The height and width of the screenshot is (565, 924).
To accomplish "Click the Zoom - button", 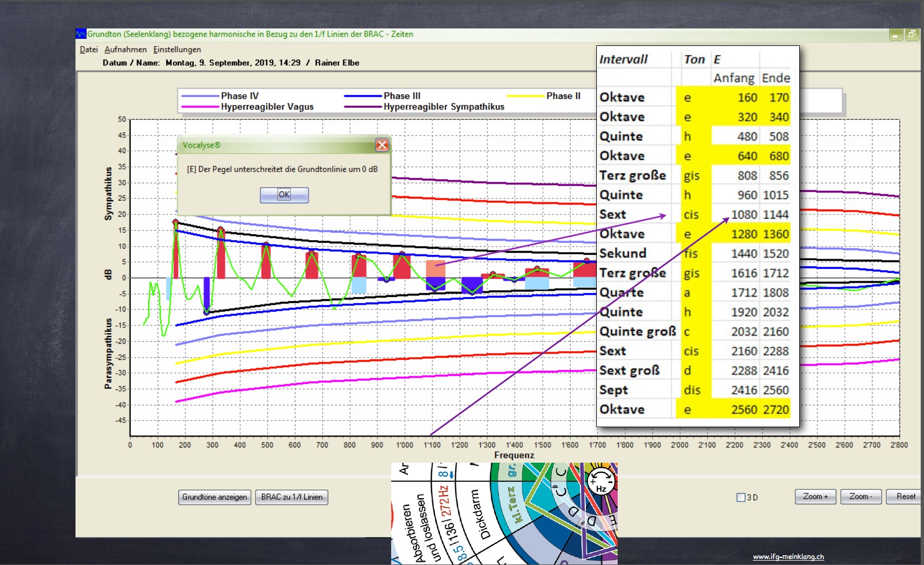I will tap(861, 496).
